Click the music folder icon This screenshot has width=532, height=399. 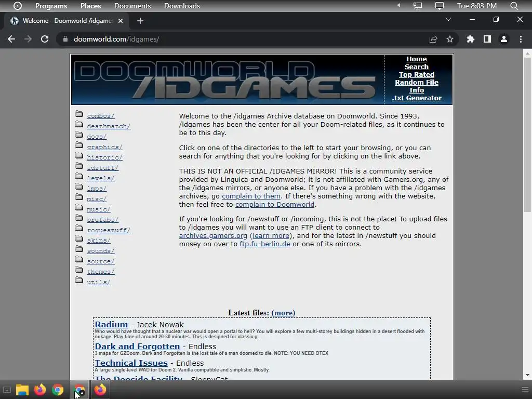[79, 207]
